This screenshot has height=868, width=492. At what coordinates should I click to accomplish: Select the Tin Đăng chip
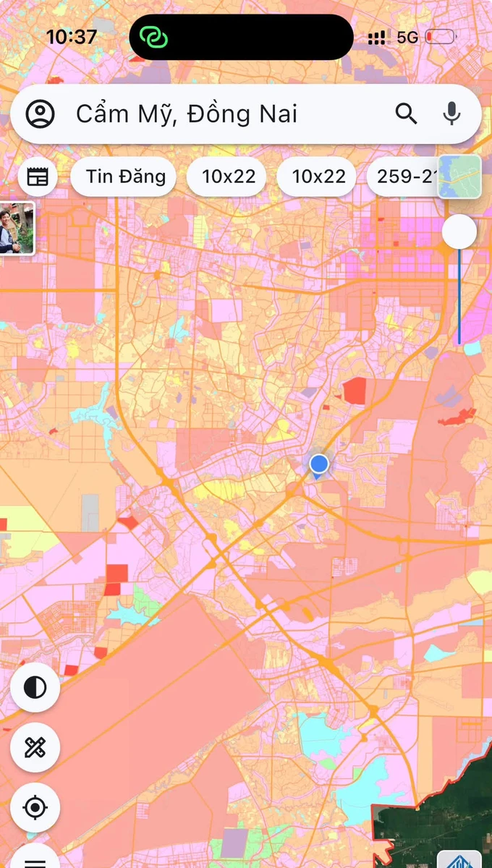(x=123, y=176)
